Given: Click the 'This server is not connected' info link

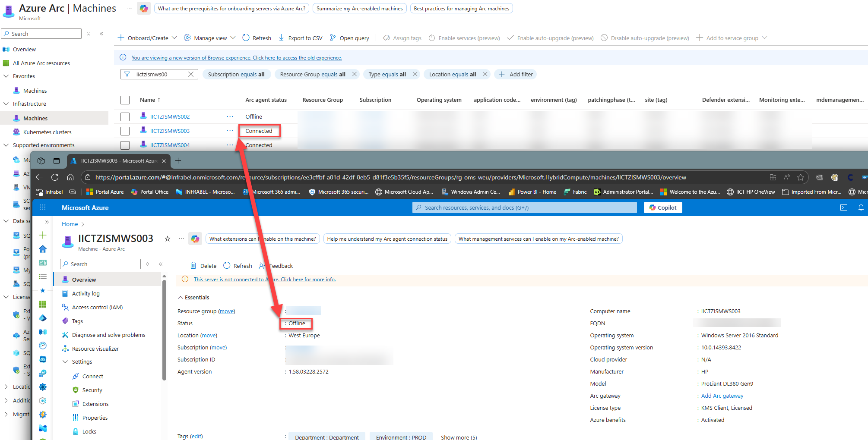Looking at the screenshot, I should (265, 280).
